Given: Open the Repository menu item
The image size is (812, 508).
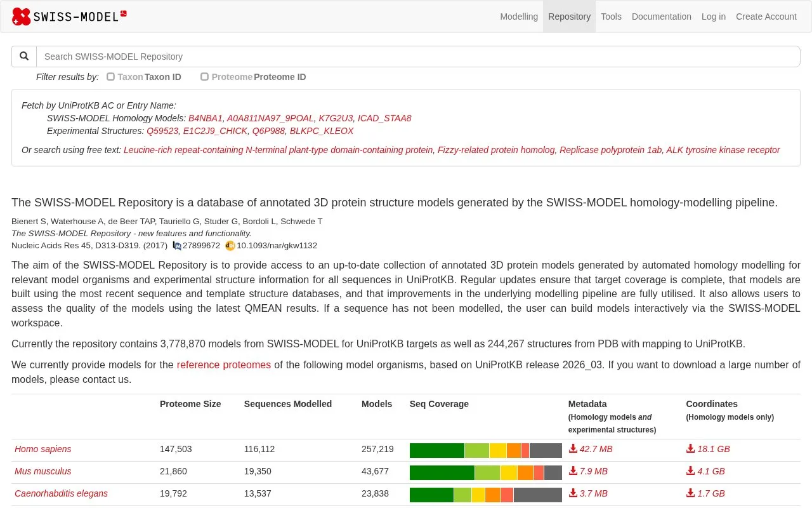Looking at the screenshot, I should coord(569,17).
